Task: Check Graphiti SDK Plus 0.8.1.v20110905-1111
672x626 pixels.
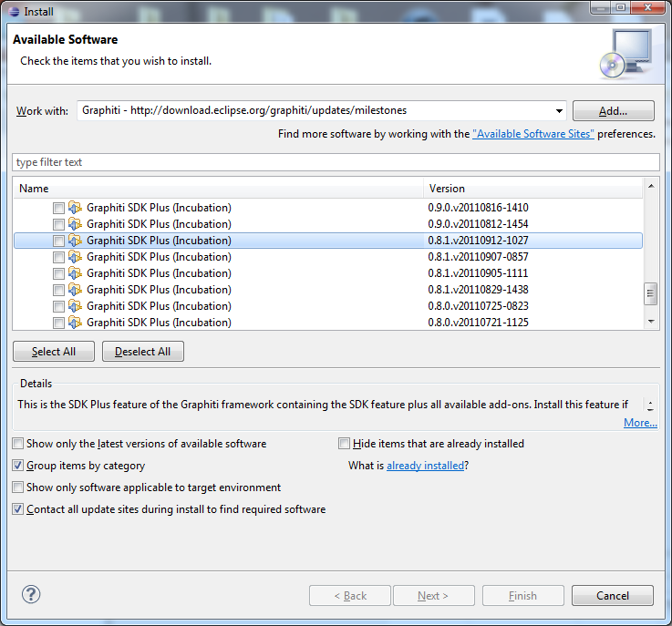Action: click(x=58, y=273)
